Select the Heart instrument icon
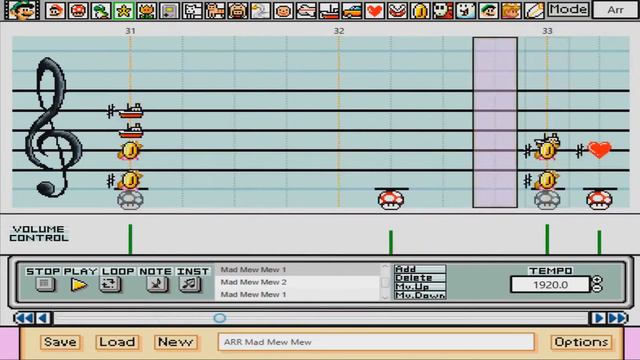The width and height of the screenshot is (640, 360). 375,10
